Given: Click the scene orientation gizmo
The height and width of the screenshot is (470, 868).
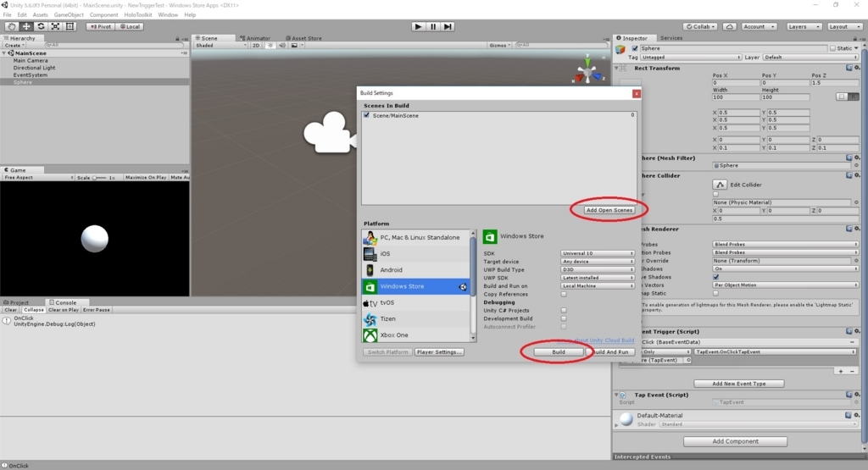Looking at the screenshot, I should [587, 71].
